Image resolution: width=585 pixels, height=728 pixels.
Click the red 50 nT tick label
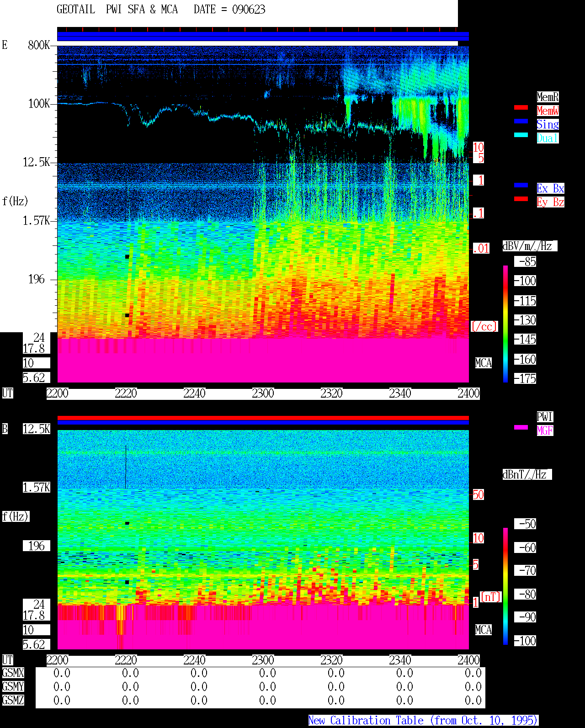click(478, 494)
